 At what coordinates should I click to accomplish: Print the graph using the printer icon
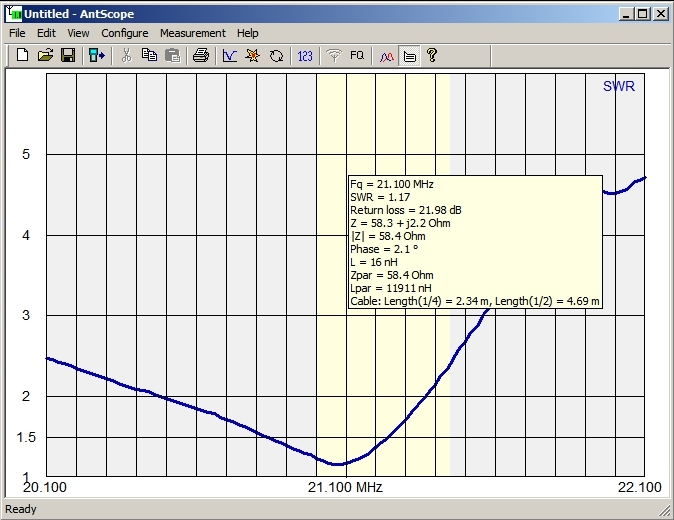tap(201, 55)
